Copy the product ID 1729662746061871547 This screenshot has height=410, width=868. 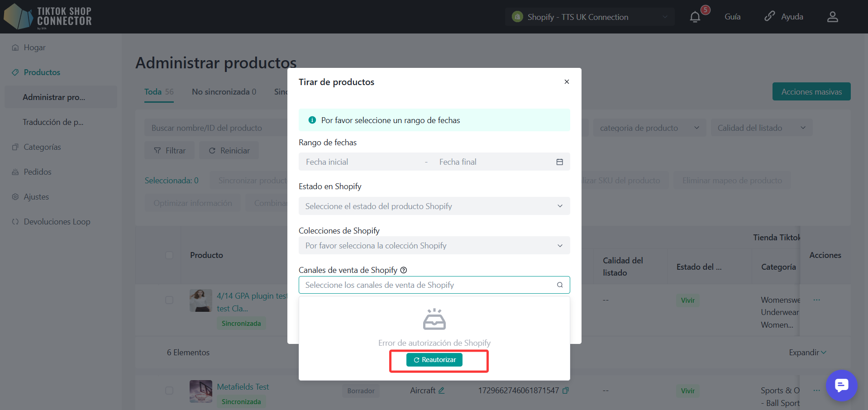[x=565, y=391]
